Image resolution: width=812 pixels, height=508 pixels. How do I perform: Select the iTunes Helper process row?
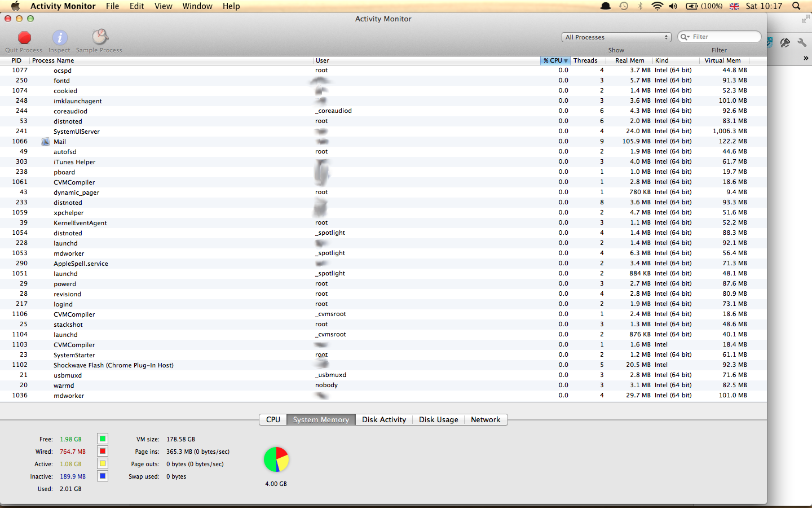pos(383,162)
